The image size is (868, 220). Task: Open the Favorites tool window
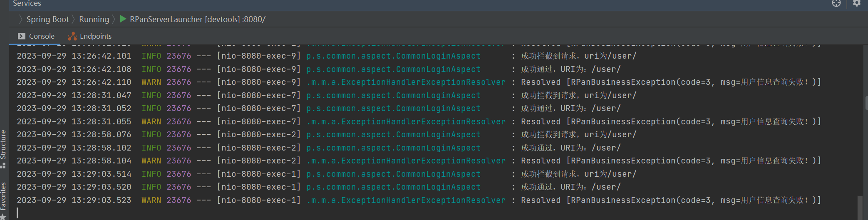(x=3, y=196)
